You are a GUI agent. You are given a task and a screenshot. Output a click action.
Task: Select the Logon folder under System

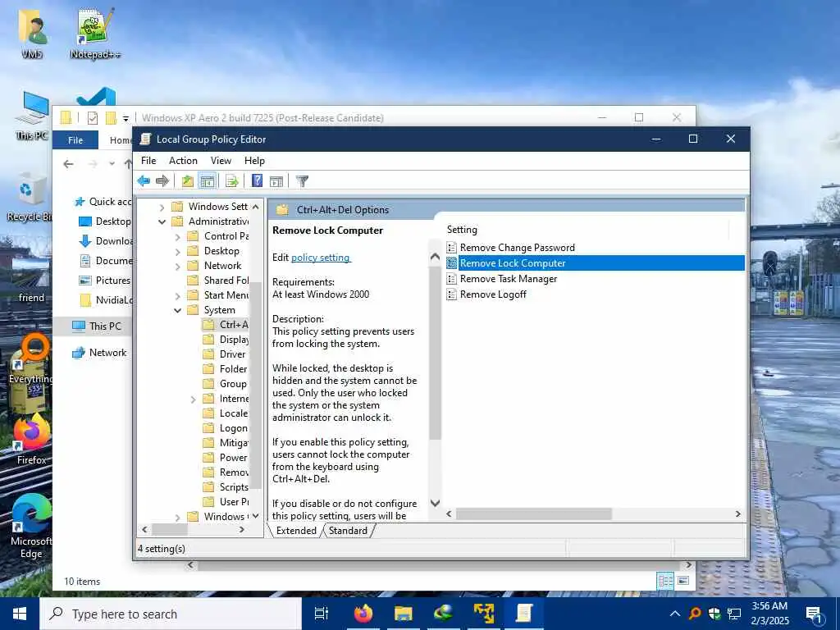click(x=226, y=428)
